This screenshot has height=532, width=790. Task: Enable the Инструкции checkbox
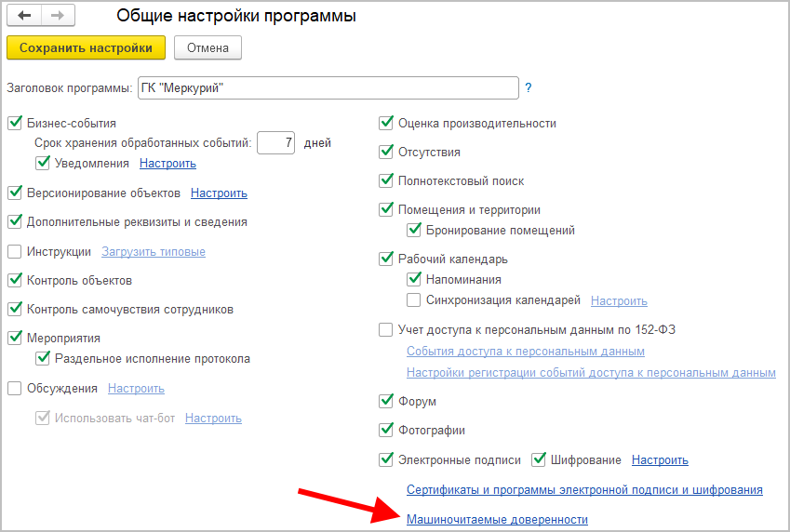click(15, 251)
